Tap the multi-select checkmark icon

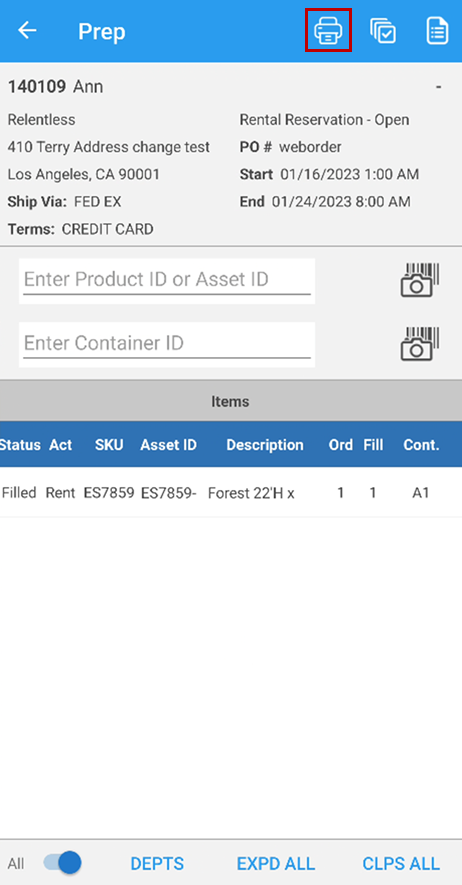tap(383, 30)
